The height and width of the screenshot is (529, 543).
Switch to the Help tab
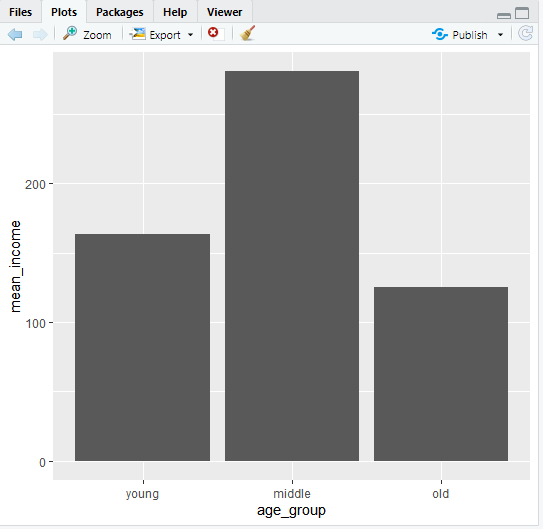(175, 12)
